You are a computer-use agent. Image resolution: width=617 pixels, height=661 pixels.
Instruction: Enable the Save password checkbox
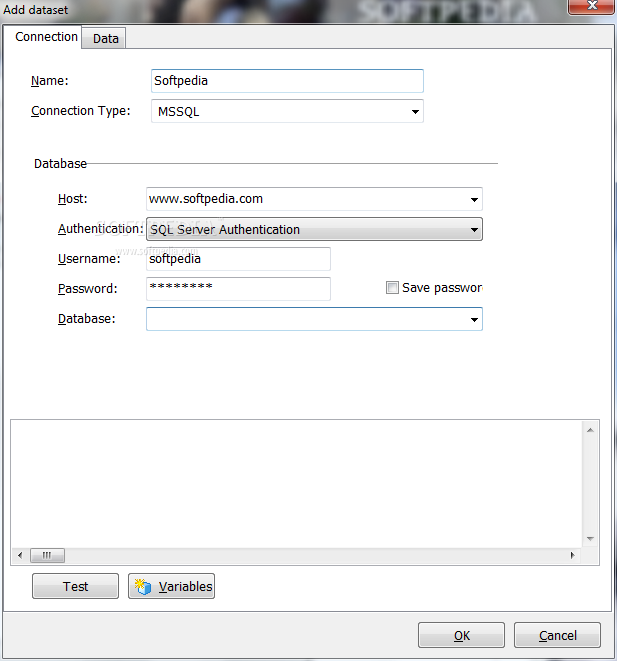pyautogui.click(x=392, y=288)
